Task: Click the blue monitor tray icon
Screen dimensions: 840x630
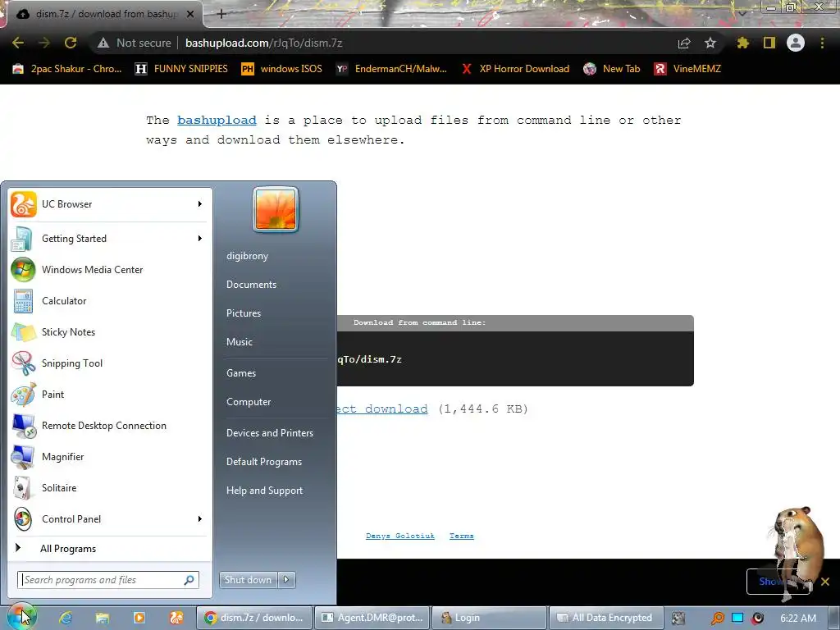Action: tap(737, 618)
